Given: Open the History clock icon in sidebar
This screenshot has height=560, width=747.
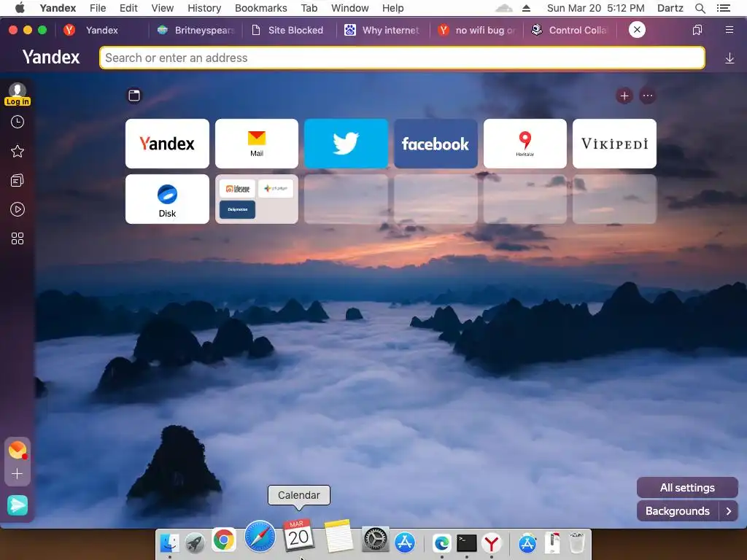Looking at the screenshot, I should (x=18, y=122).
